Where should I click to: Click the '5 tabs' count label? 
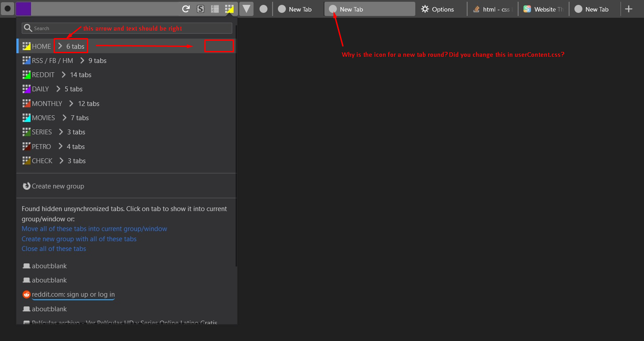[x=74, y=89]
